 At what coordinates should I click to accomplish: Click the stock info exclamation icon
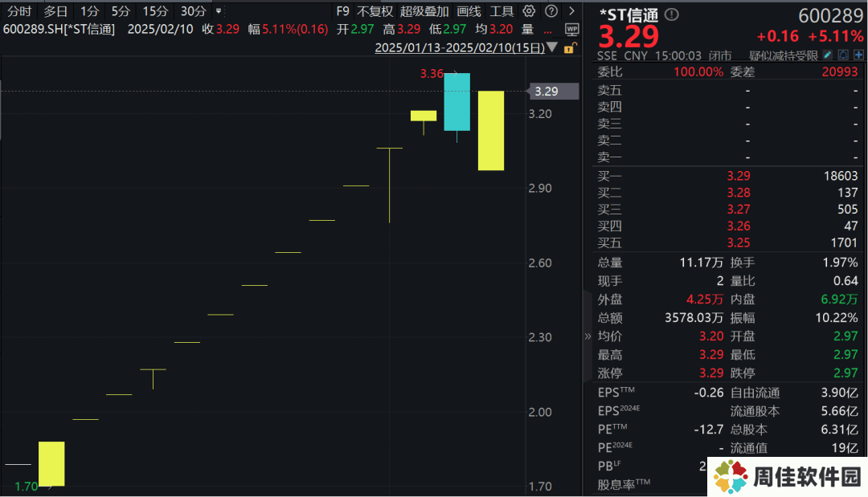pyautogui.click(x=671, y=14)
